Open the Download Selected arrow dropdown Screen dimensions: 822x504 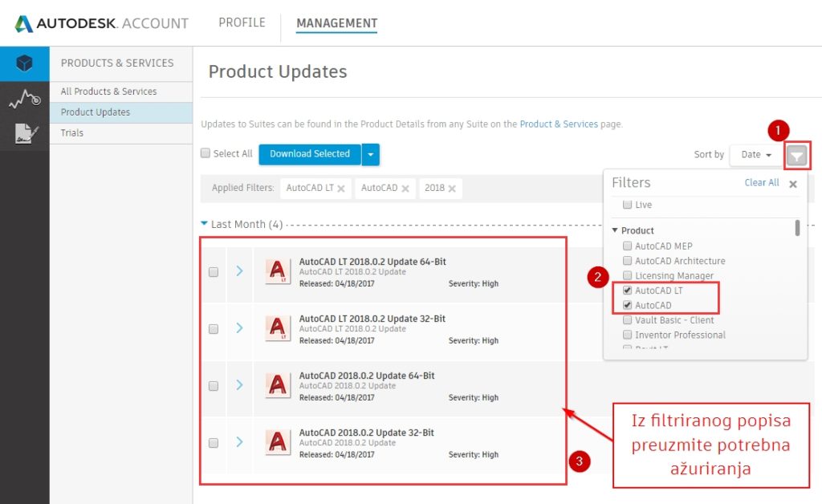pyautogui.click(x=370, y=154)
